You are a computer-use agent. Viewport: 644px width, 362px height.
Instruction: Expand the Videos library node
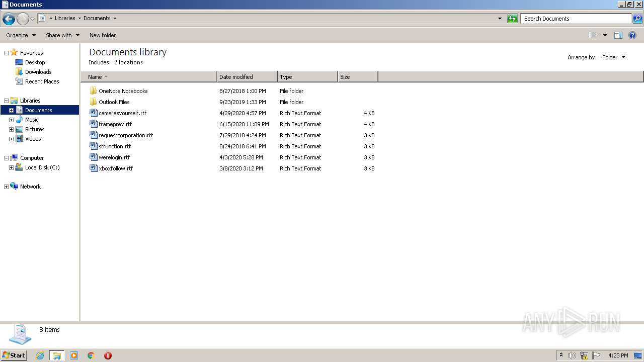click(11, 139)
